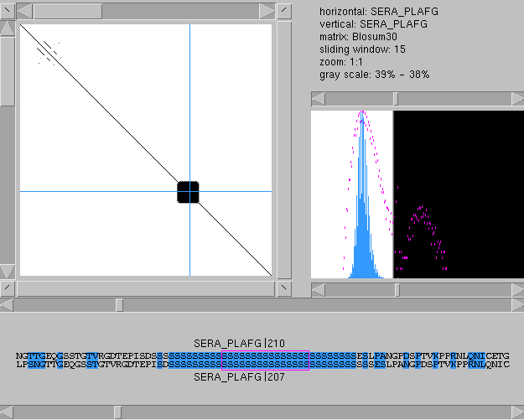Viewport: 524px width, 420px height.
Task: Click the 'vertical: SERA_PLAFG' text
Action: pyautogui.click(x=373, y=24)
